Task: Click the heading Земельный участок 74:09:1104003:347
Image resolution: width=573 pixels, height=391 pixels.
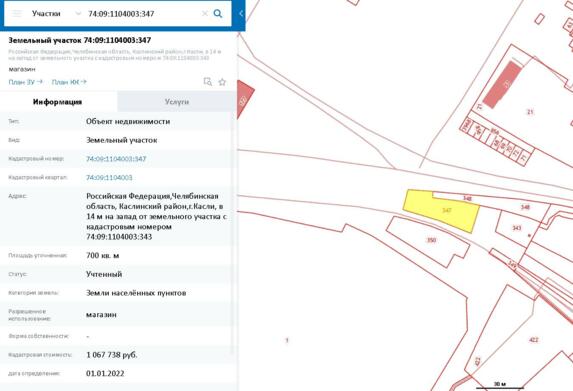Action: (x=80, y=40)
